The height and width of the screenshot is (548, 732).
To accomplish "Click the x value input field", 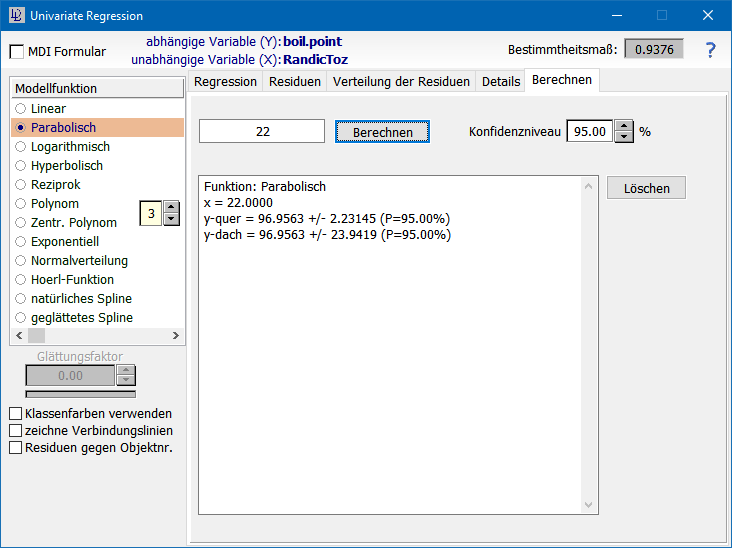I will point(262,131).
